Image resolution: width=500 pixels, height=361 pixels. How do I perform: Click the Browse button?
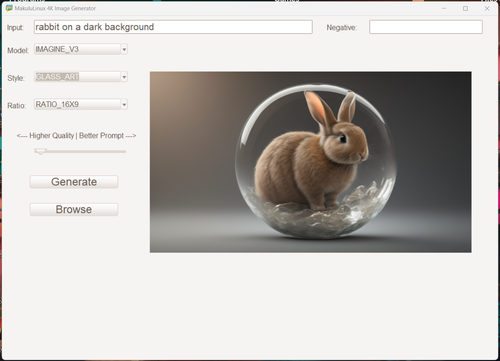[74, 209]
